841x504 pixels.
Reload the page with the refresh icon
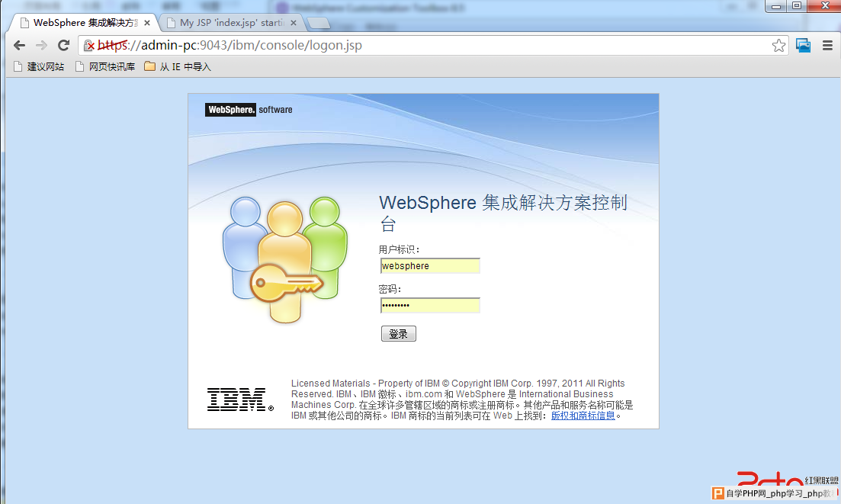64,46
